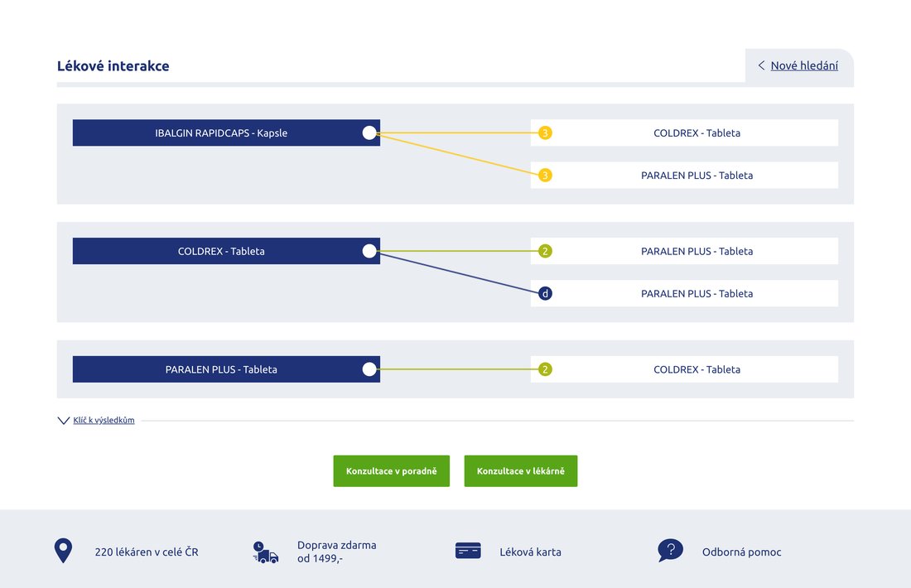The width and height of the screenshot is (911, 588).
Task: Start a new search via Nové hledání
Action: (804, 65)
